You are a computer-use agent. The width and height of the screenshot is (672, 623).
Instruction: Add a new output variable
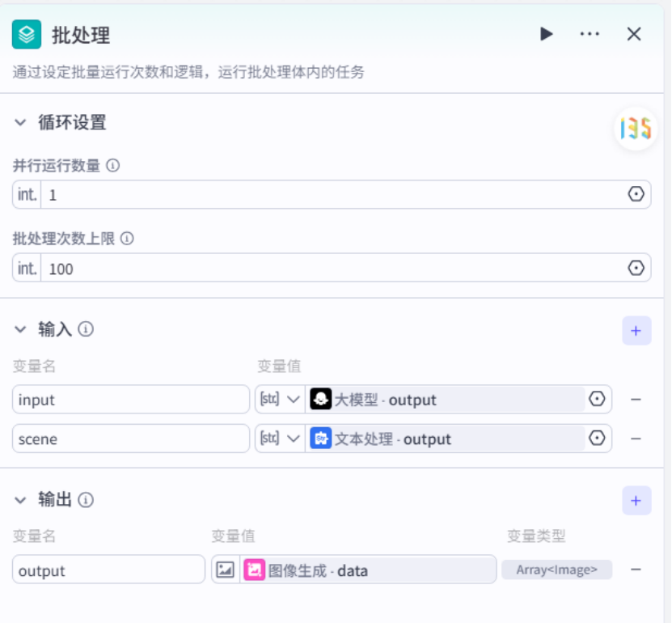636,501
